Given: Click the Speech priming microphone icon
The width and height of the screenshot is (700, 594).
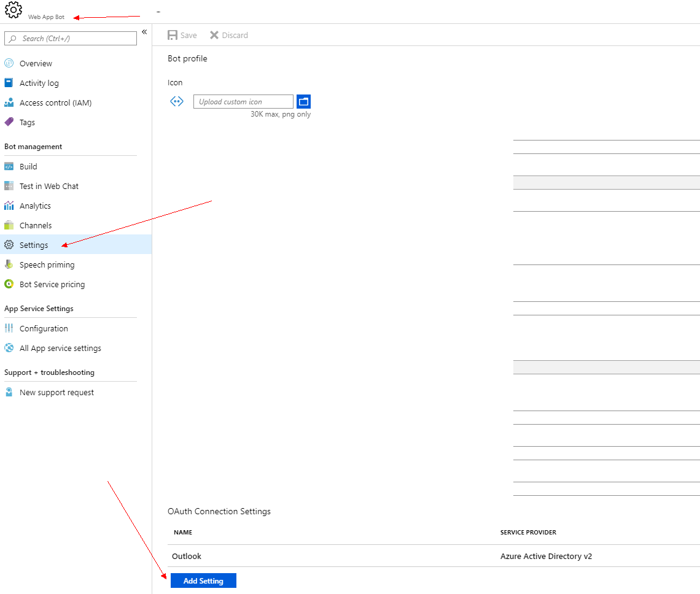Looking at the screenshot, I should pyautogui.click(x=9, y=264).
